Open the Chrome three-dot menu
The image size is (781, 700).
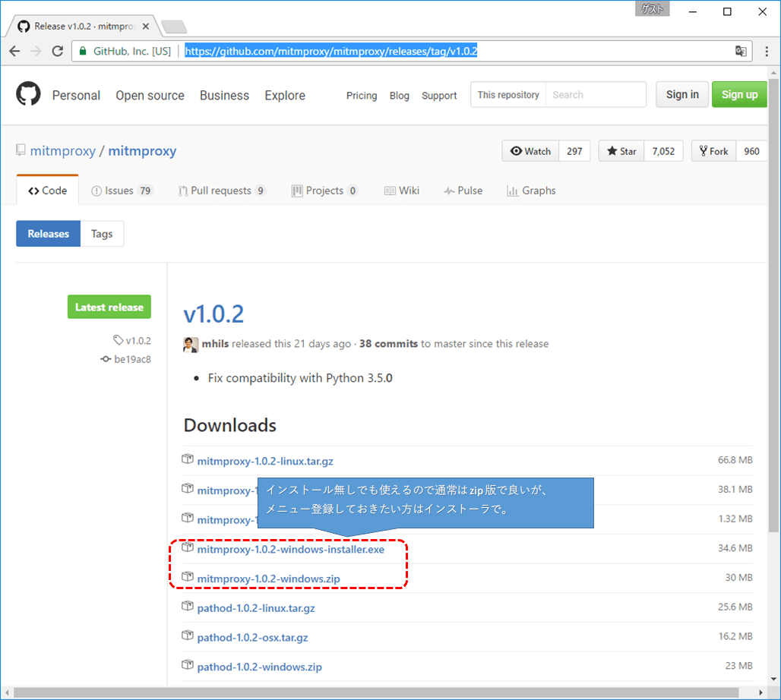[x=767, y=52]
